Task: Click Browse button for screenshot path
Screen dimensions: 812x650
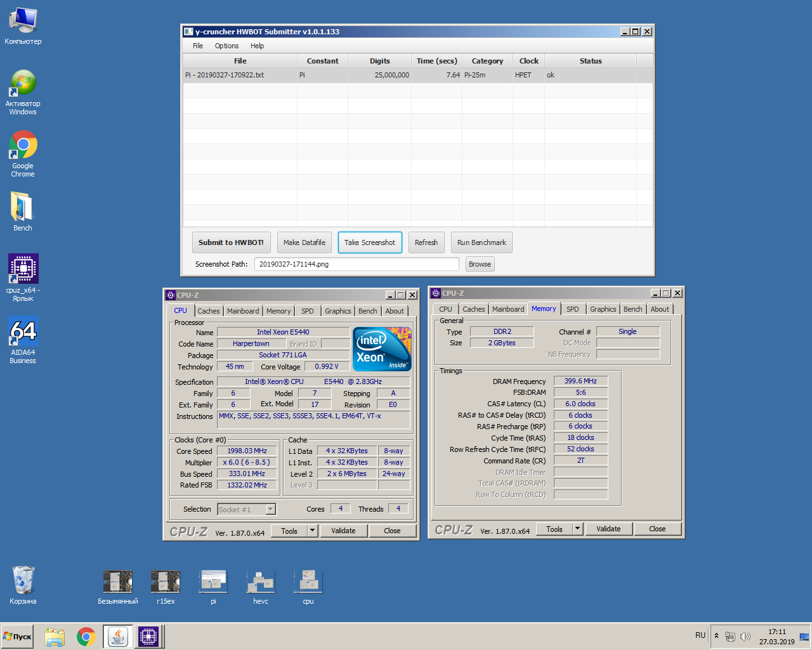Action: 480,264
